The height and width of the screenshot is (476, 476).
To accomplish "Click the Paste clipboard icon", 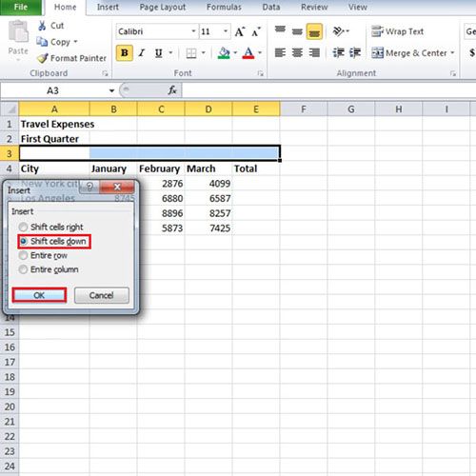I will (x=18, y=31).
